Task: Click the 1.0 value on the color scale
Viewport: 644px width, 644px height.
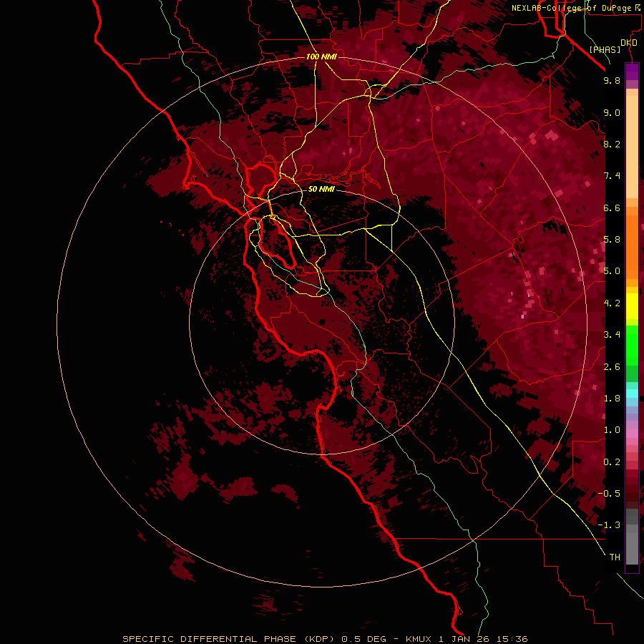Action: 612,430
